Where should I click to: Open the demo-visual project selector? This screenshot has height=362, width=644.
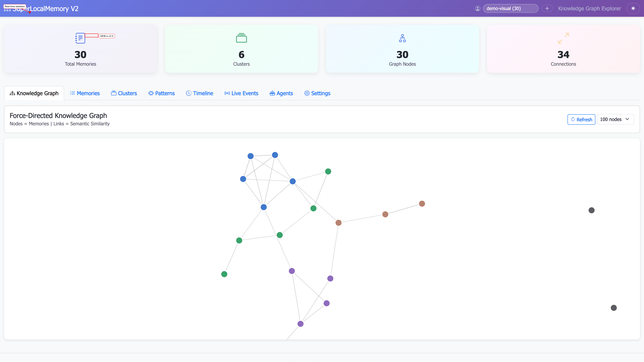[511, 8]
